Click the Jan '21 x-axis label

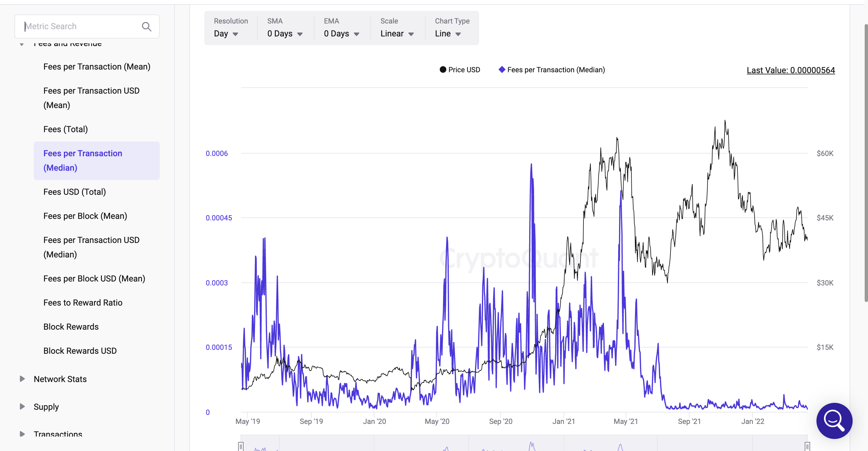pyautogui.click(x=563, y=421)
